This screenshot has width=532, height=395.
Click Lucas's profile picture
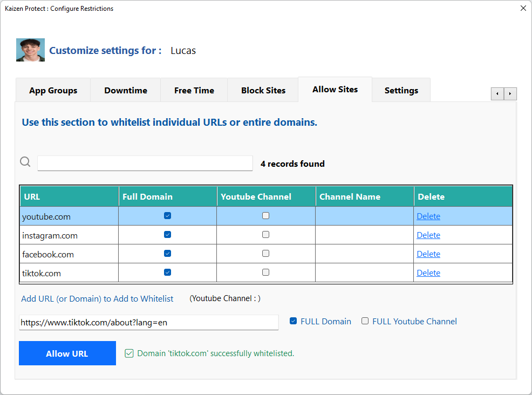30,50
